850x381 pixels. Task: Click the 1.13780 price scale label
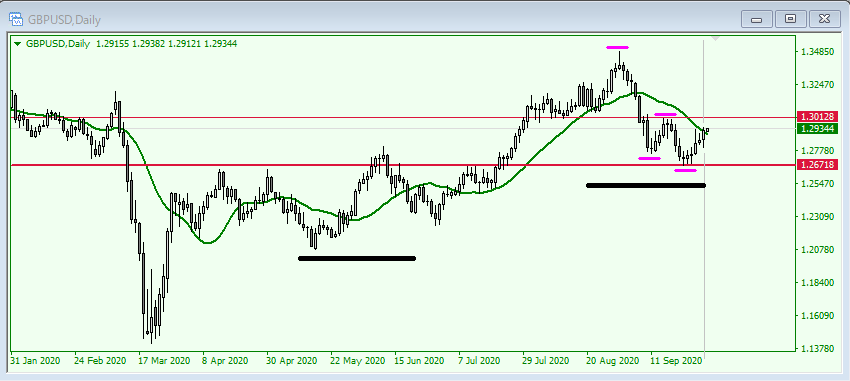(x=818, y=348)
